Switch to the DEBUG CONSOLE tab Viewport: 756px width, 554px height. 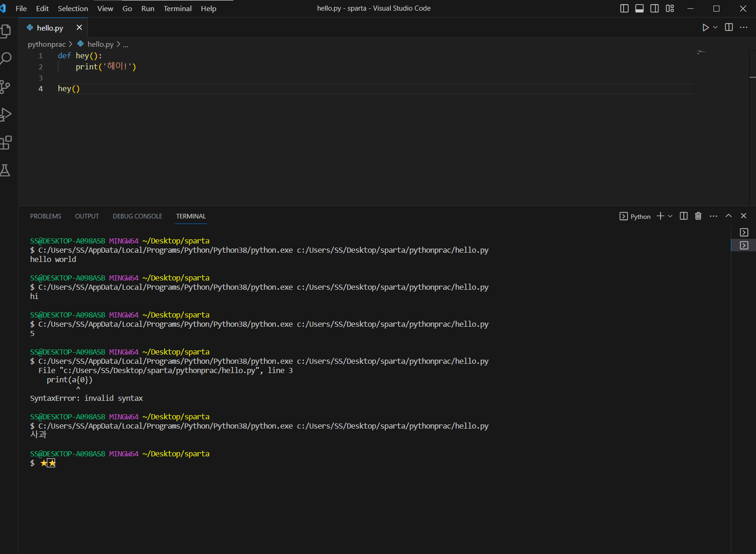click(x=137, y=216)
